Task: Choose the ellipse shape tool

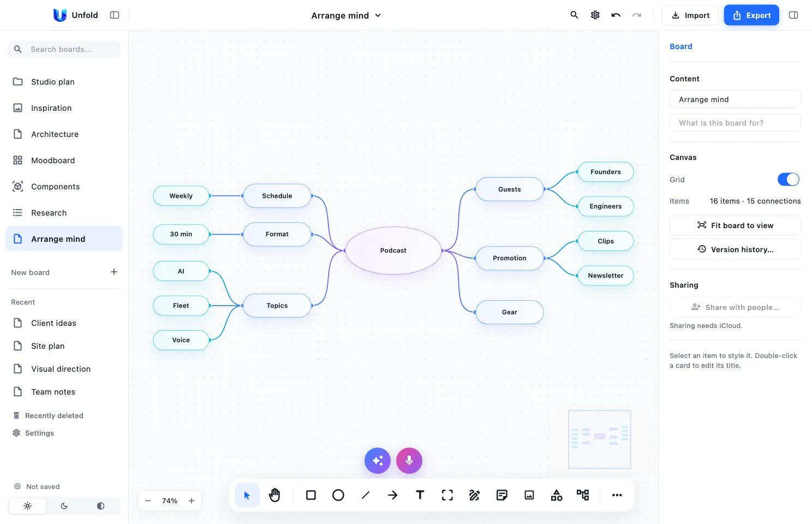Action: point(338,496)
